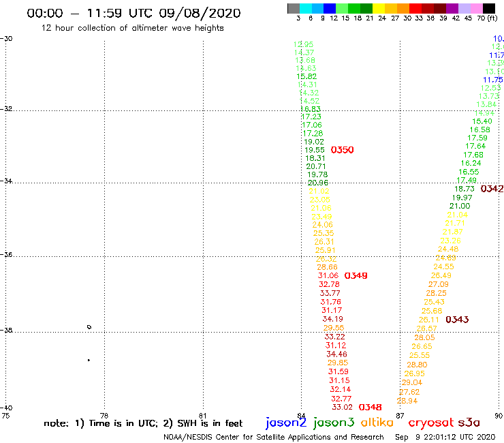Click the timestamp 'Sep 9 22:01:12 UTC 2020'
The height and width of the screenshot is (443, 504).
(x=445, y=438)
